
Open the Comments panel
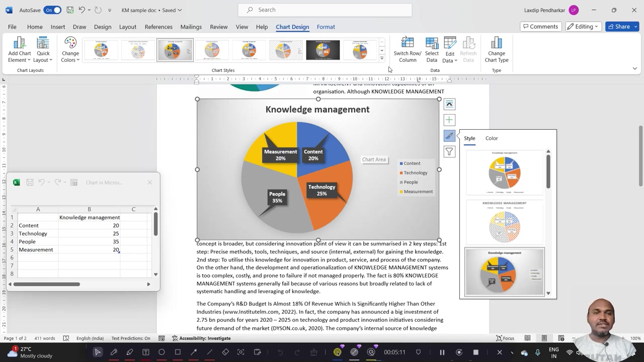(540, 26)
